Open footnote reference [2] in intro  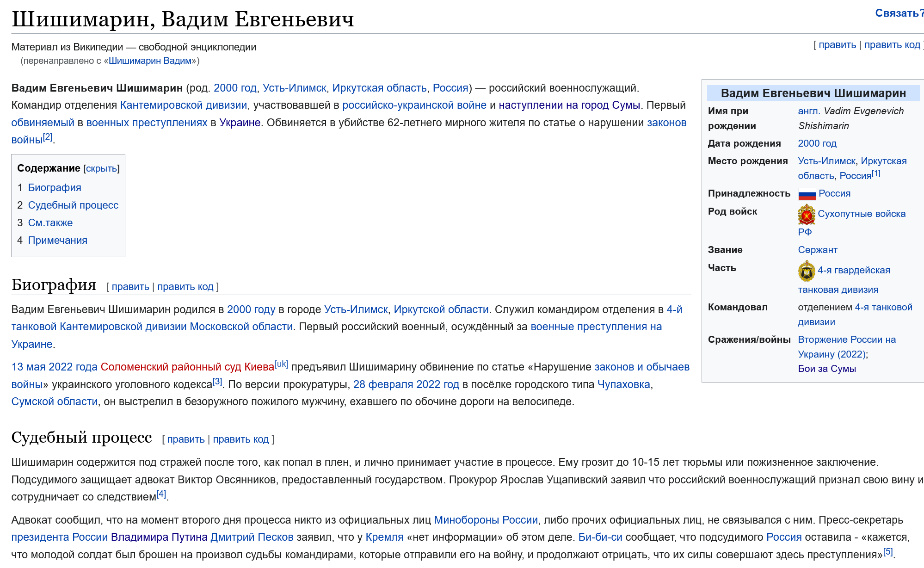click(48, 137)
